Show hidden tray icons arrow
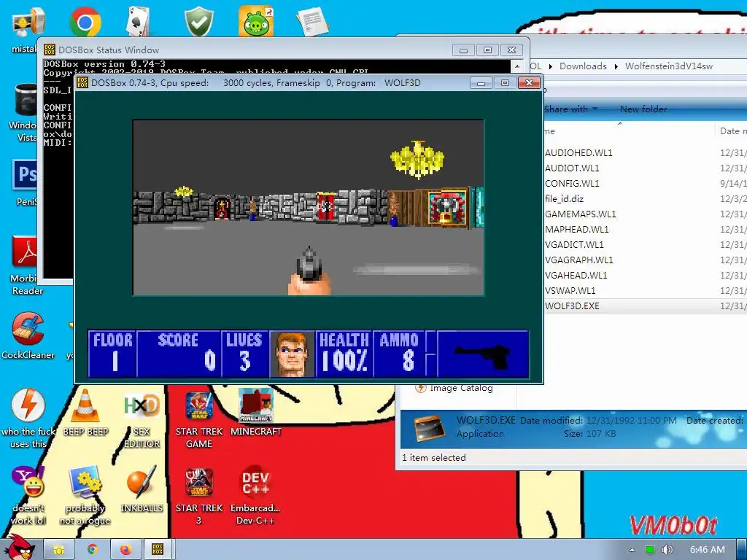Image resolution: width=747 pixels, height=560 pixels. point(632,550)
